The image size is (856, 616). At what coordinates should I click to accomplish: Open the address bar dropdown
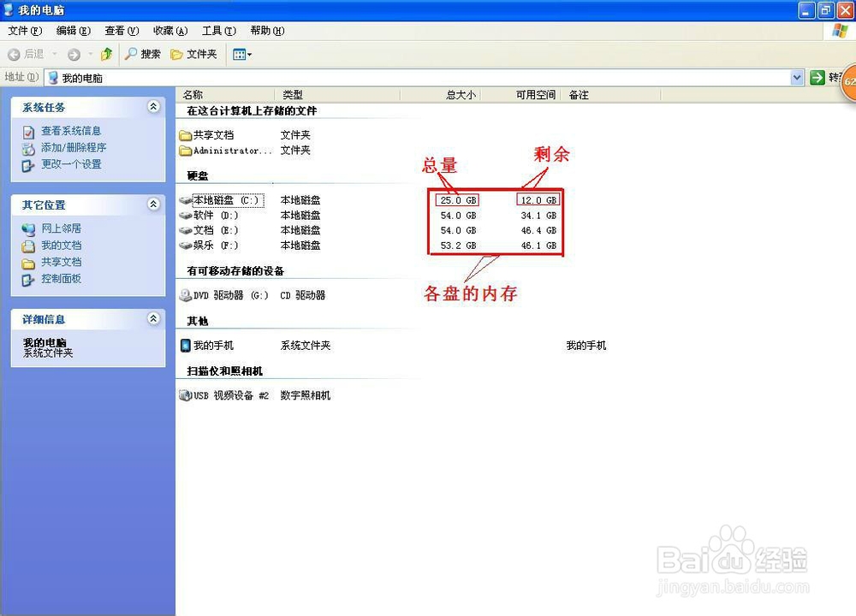coord(796,77)
